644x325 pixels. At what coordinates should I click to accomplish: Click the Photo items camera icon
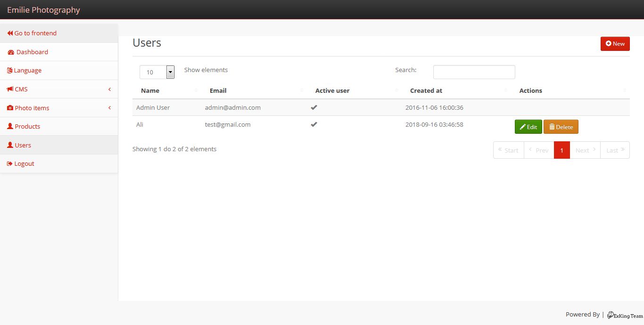pyautogui.click(x=10, y=108)
